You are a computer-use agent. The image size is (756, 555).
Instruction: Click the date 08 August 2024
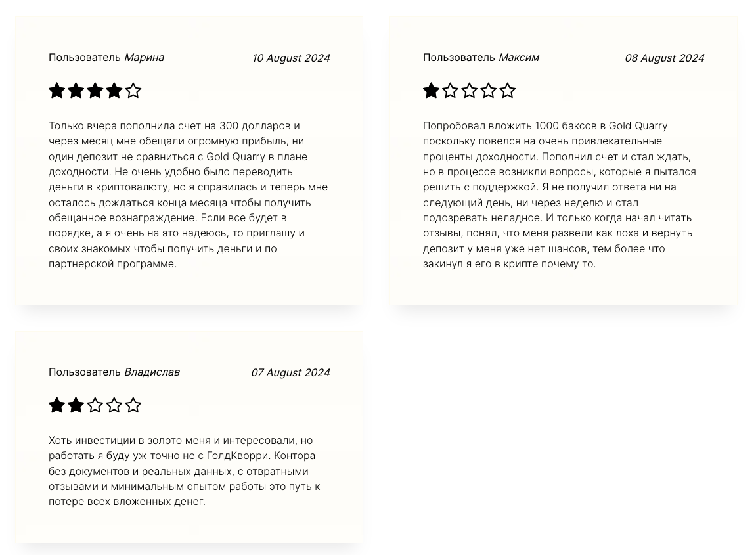pos(665,58)
